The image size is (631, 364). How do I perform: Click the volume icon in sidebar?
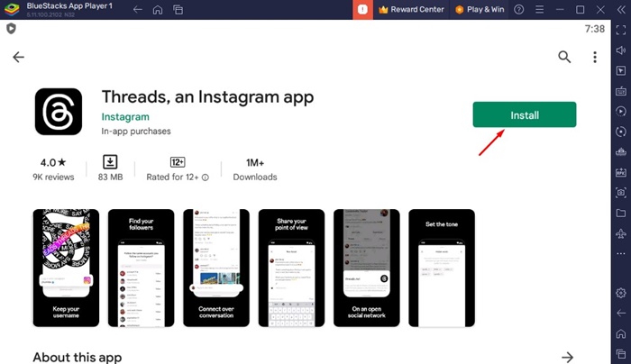621,50
